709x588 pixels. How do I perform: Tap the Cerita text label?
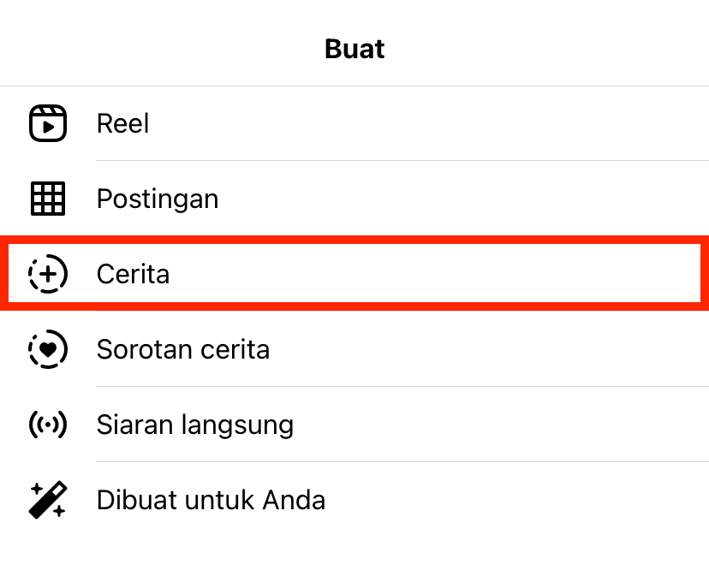click(x=133, y=274)
